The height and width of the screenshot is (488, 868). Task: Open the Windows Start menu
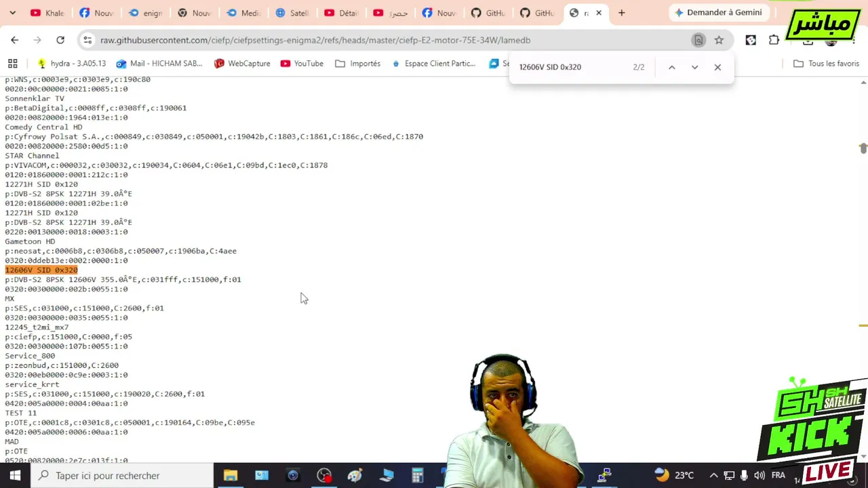[15, 475]
